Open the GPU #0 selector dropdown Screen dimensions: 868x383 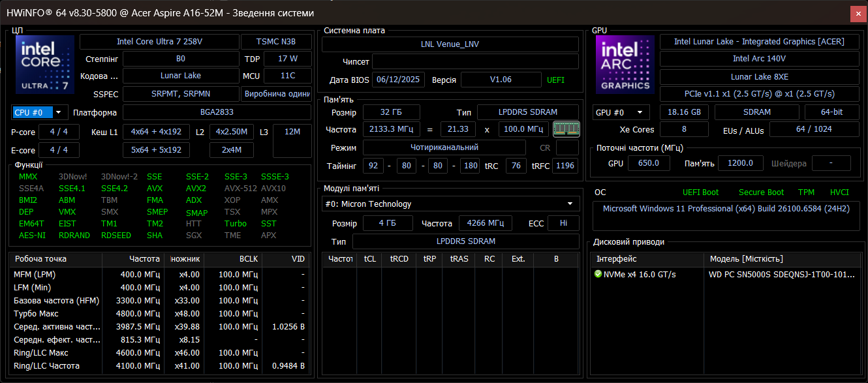[x=622, y=112]
